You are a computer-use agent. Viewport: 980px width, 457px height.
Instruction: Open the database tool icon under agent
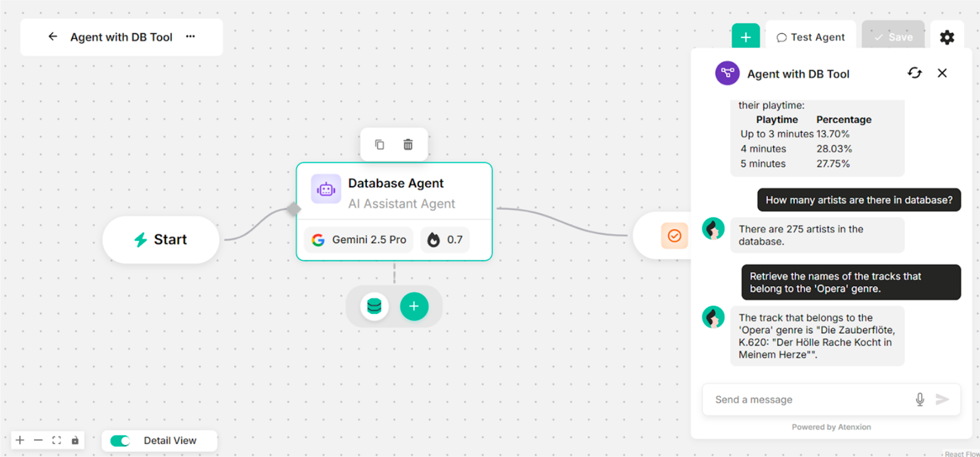374,306
